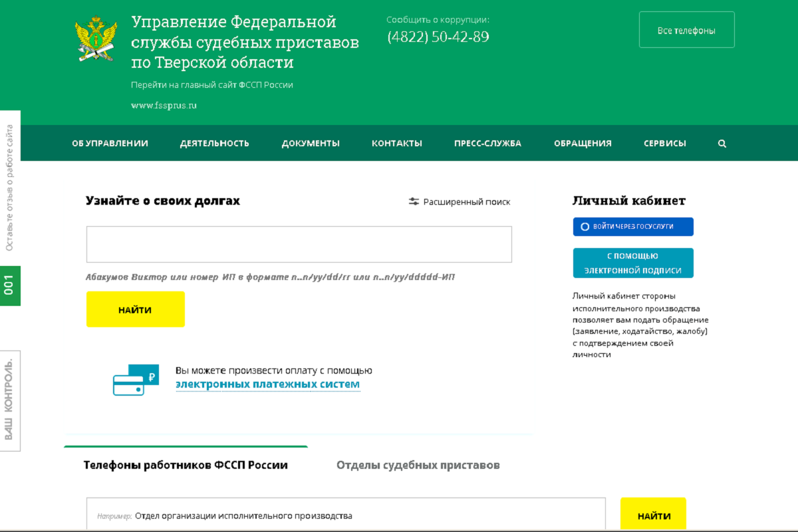Log in via Gosuslugi button
This screenshot has height=532, width=798.
coord(632,227)
